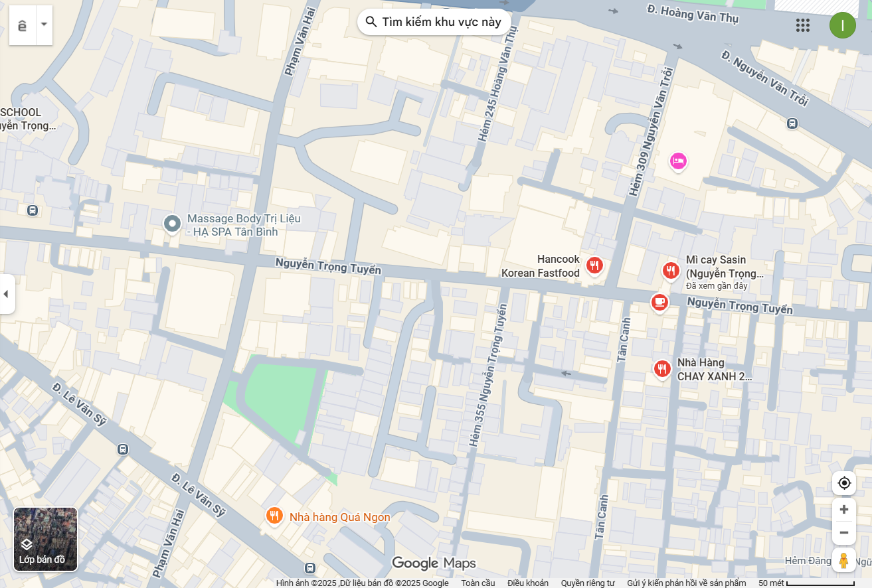Image resolution: width=872 pixels, height=588 pixels.
Task: Click Tìm kiếm khu vực này button
Action: coord(434,22)
